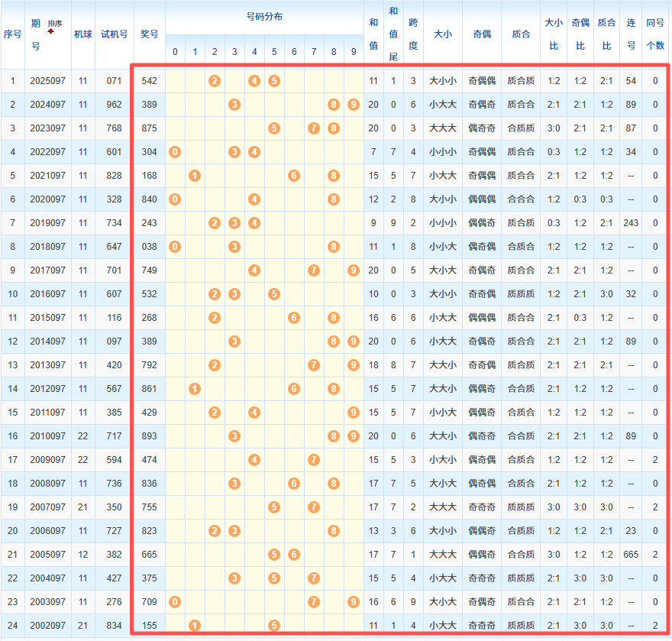Click orange ball 3 in row 2014097
The width and height of the screenshot is (672, 641).
coord(234,342)
